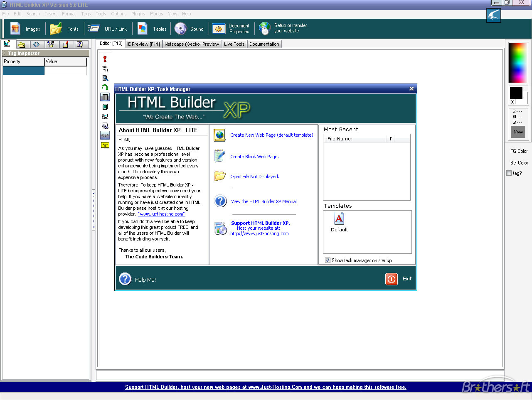Switch to Netscape (Gecko) Preview tab

point(192,44)
